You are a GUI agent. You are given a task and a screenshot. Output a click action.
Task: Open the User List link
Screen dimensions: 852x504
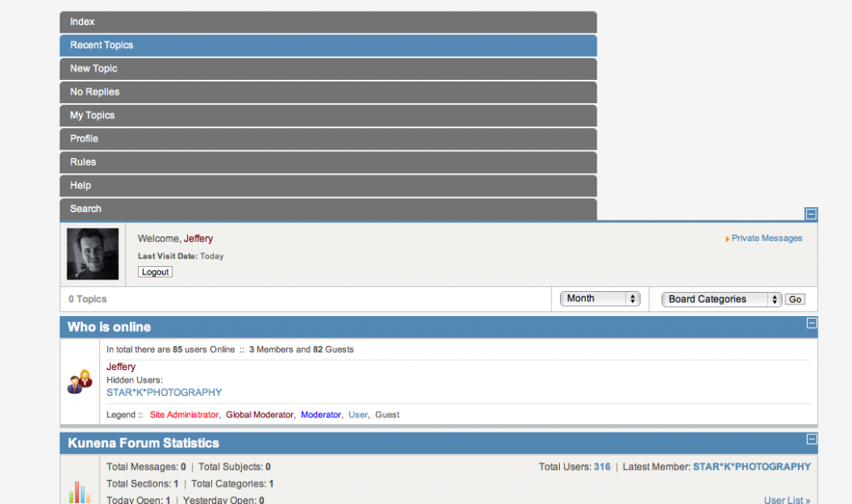786,500
